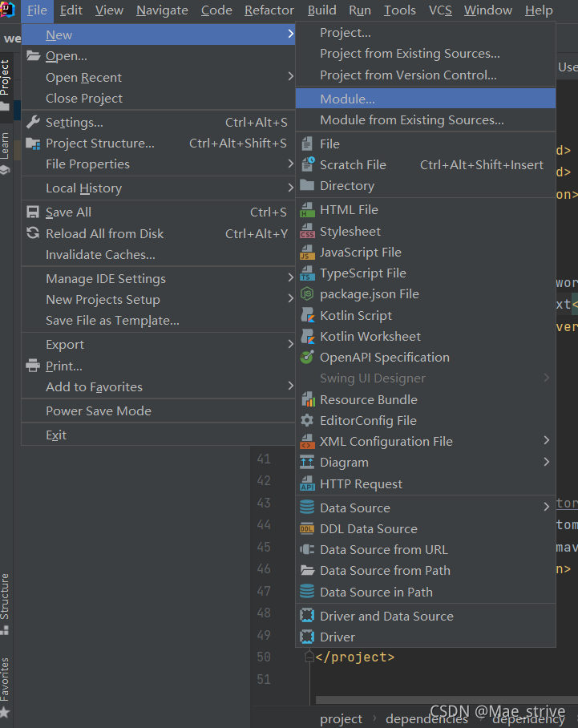Screen dimensions: 578x728
Task: Select Module... in the New submenu
Action: [426, 99]
